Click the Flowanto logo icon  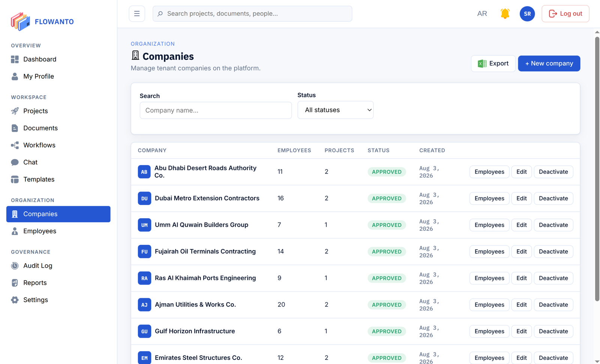click(x=20, y=21)
